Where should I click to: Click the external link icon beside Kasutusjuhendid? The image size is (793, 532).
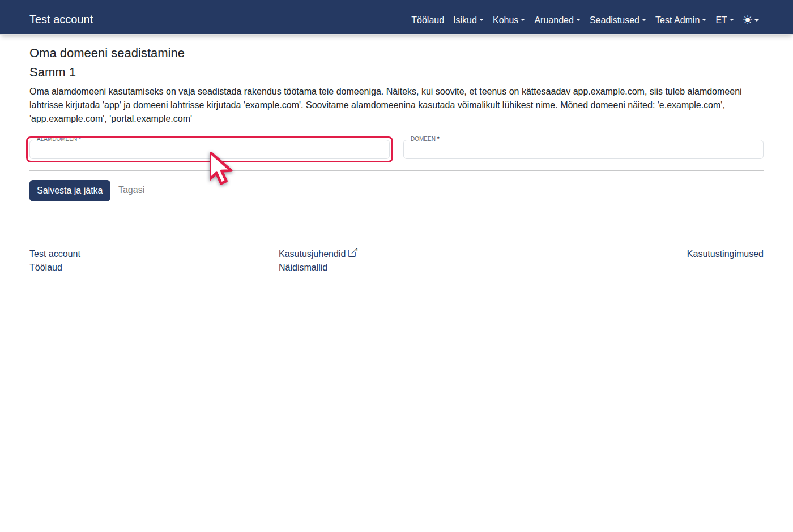353,253
